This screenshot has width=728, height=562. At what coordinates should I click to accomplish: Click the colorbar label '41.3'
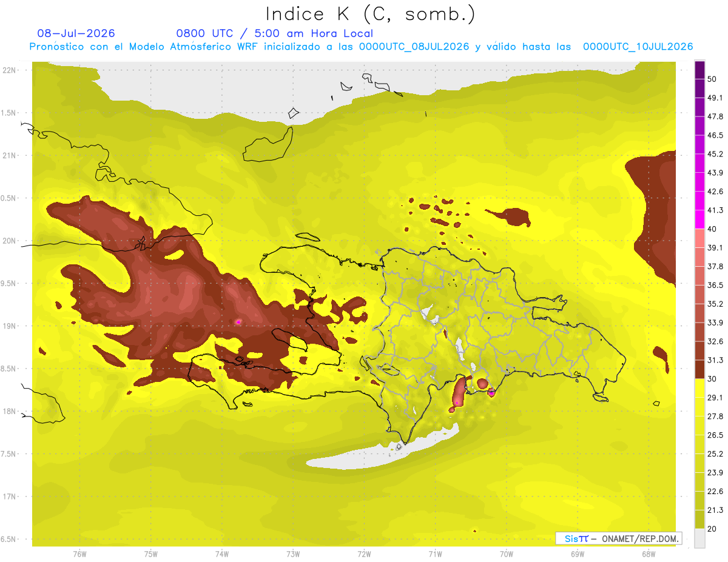715,210
